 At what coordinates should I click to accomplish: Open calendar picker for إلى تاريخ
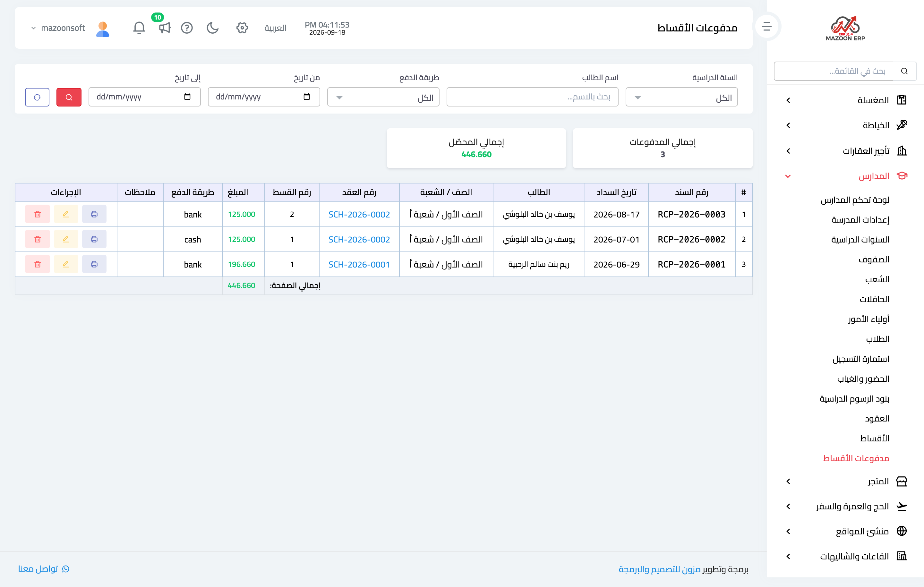[x=187, y=97]
